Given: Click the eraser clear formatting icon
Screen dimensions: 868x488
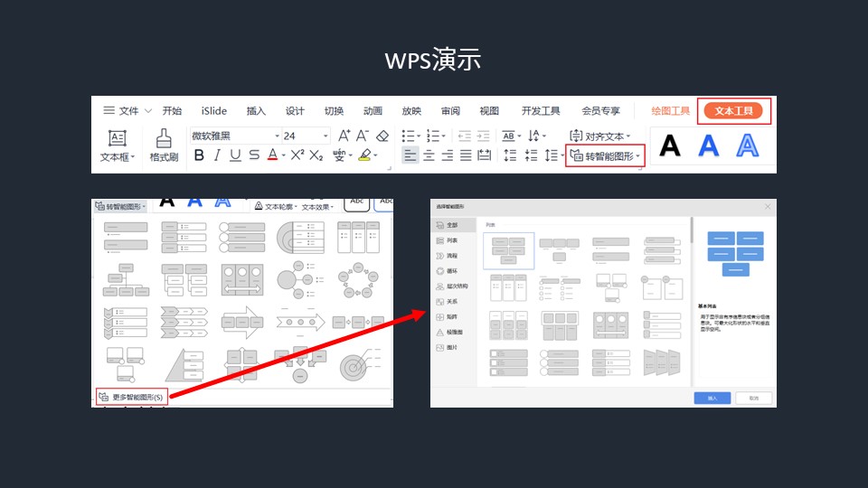Looking at the screenshot, I should (x=382, y=136).
